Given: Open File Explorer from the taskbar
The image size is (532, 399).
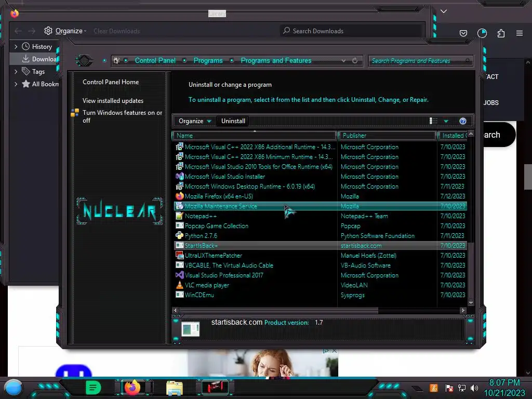Looking at the screenshot, I should (x=175, y=388).
